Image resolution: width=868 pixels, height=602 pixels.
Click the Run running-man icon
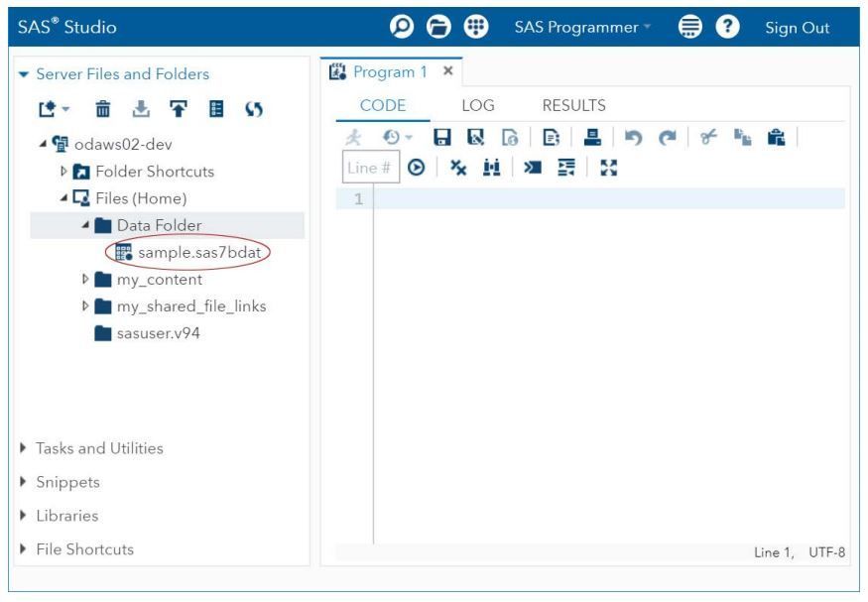[x=353, y=137]
